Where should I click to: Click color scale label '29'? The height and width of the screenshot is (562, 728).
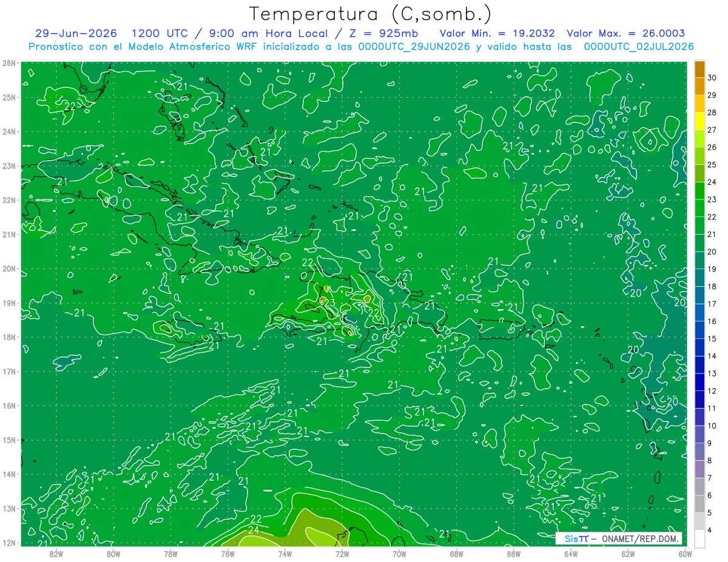pos(712,95)
